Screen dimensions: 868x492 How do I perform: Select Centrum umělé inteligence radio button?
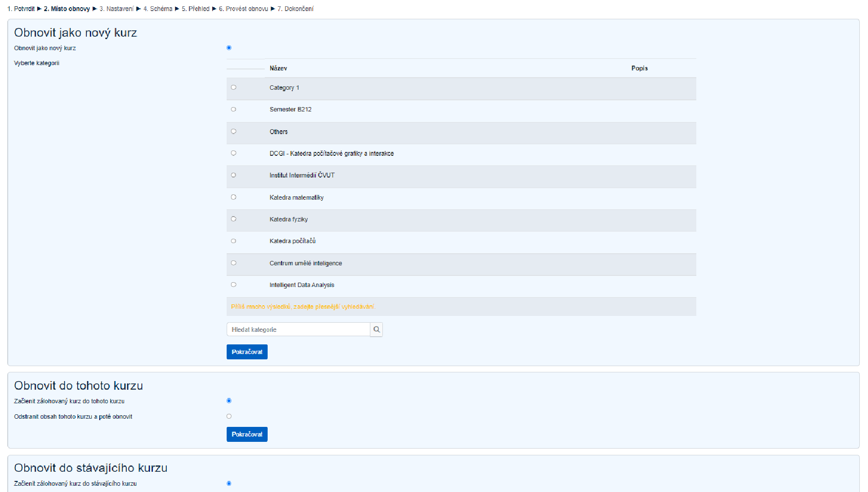click(x=233, y=263)
